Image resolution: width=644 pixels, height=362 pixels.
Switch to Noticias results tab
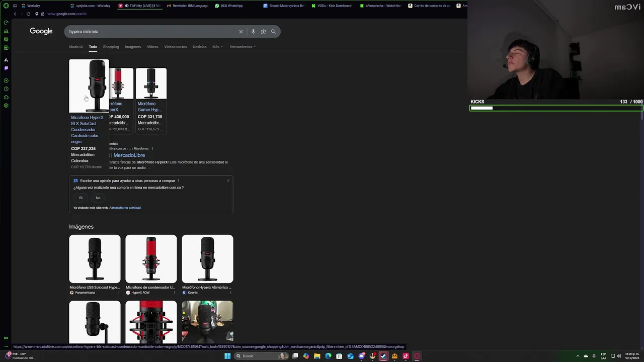pos(200,47)
